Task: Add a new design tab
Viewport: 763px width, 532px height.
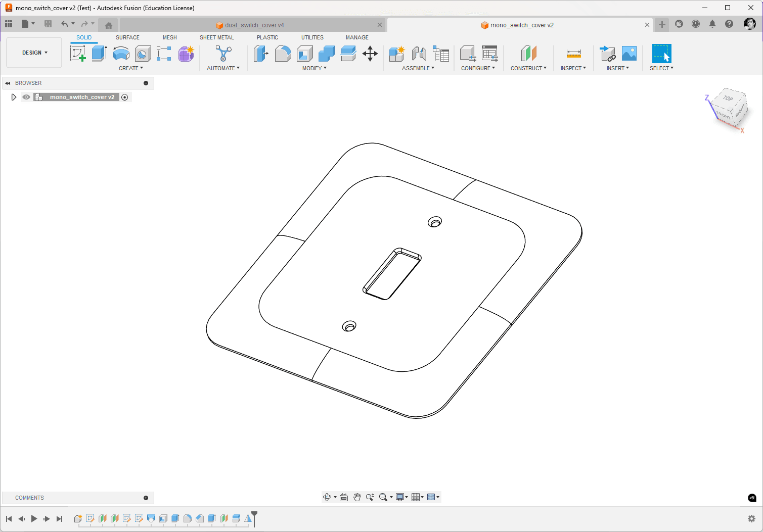Action: (x=662, y=24)
